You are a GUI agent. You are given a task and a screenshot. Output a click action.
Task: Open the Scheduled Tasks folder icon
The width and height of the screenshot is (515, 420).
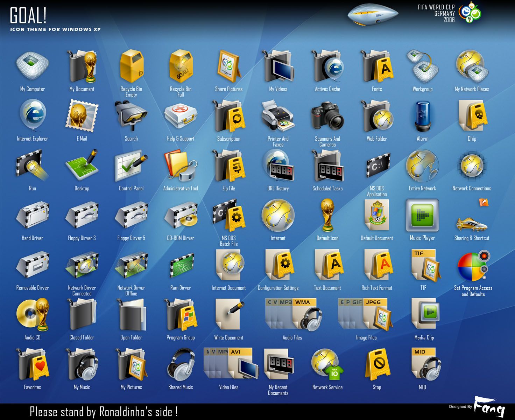[327, 165]
